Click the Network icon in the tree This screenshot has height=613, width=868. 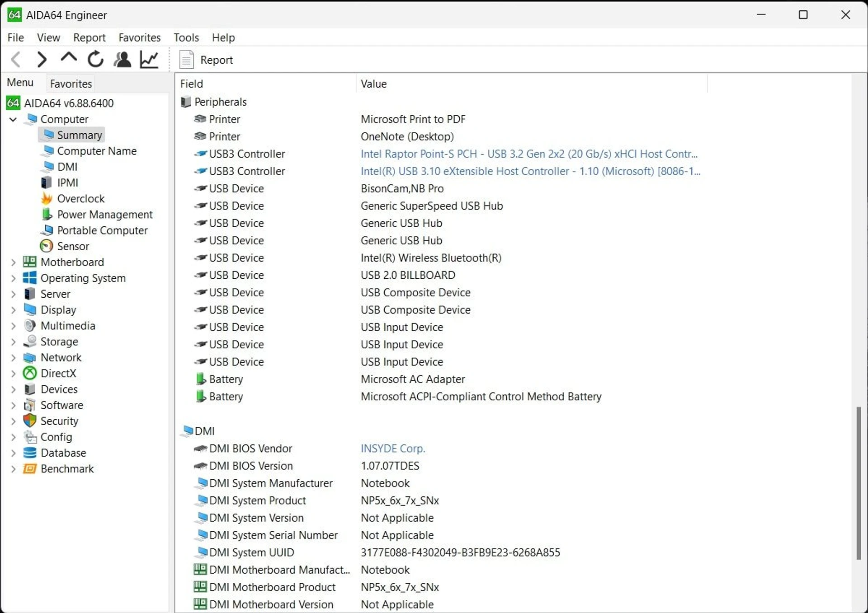point(30,358)
